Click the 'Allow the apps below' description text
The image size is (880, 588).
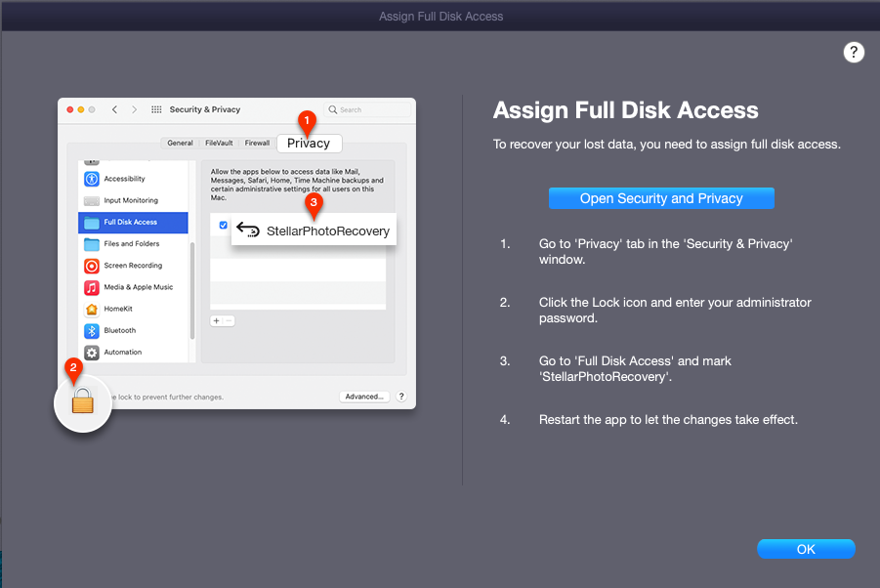point(297,185)
